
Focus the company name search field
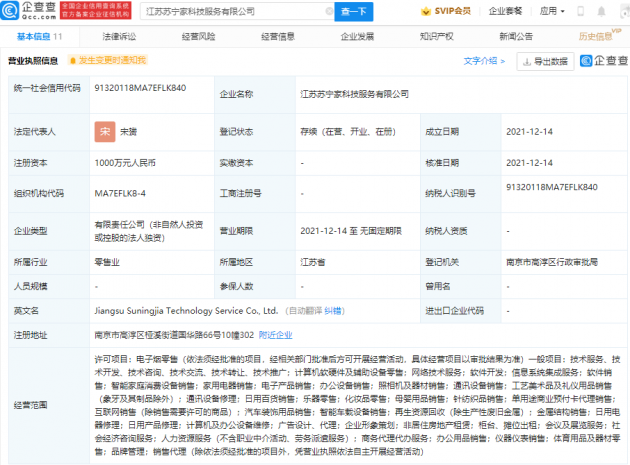[x=237, y=12]
